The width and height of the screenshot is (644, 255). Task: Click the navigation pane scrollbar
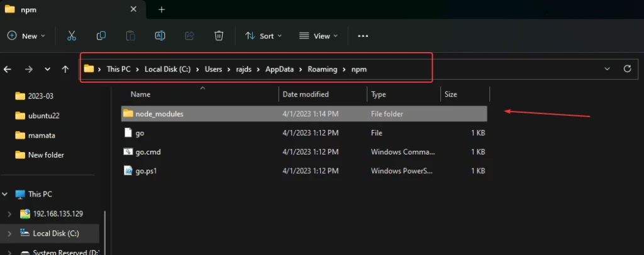point(104,232)
